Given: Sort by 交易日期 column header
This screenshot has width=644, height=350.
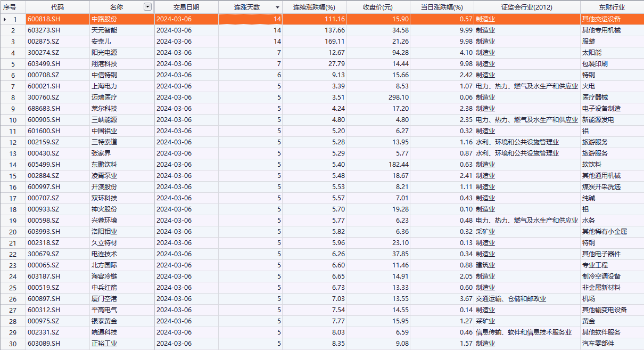Looking at the screenshot, I should coord(186,7).
